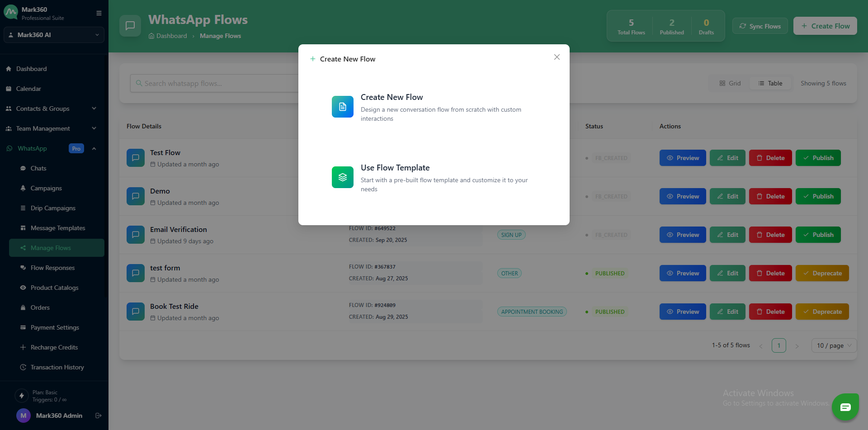The height and width of the screenshot is (430, 868).
Task: Open the green chat support widget
Action: pyautogui.click(x=845, y=407)
